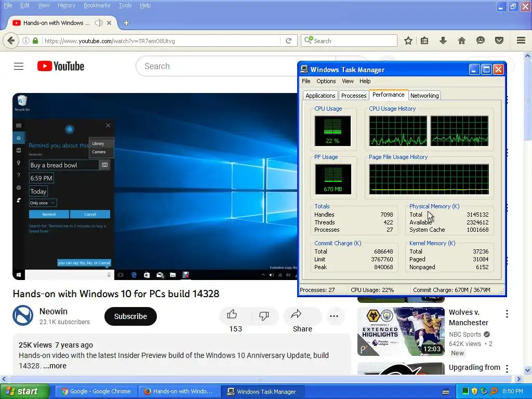532x399 pixels.
Task: Open options menu for Wolves v. Manchester video
Action: tap(507, 314)
